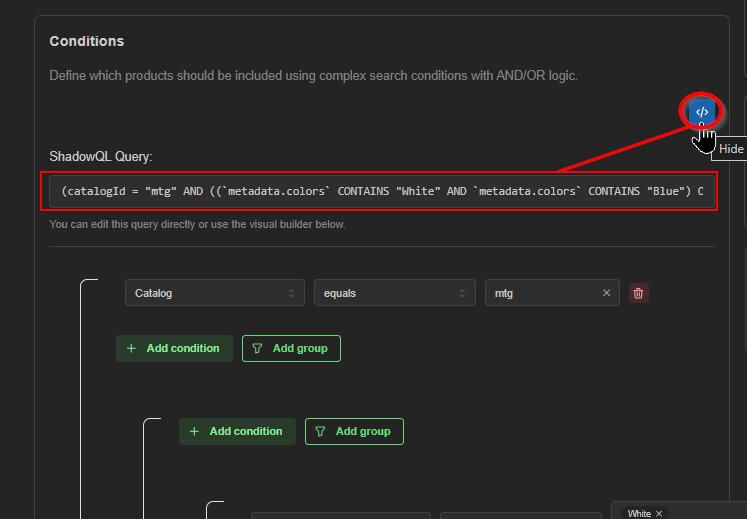Delete the Catalog condition with trash icon
747x519 pixels.
coord(638,293)
